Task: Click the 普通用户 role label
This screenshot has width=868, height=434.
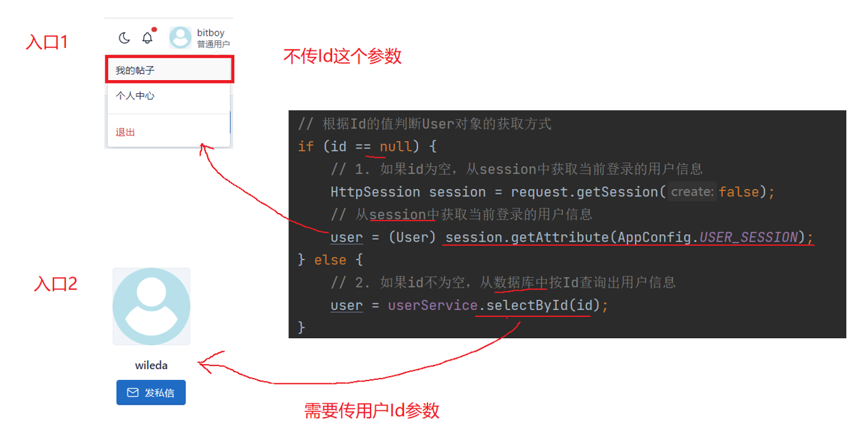Action: coord(213,44)
